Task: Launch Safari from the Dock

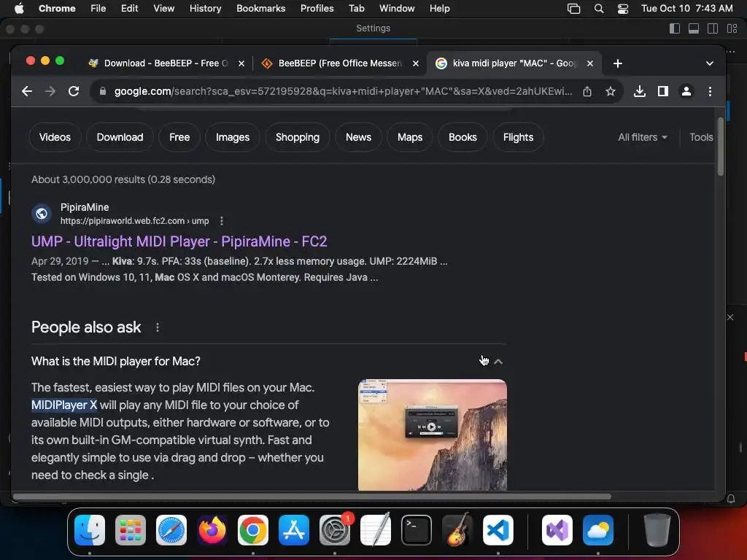Action: coord(171,530)
